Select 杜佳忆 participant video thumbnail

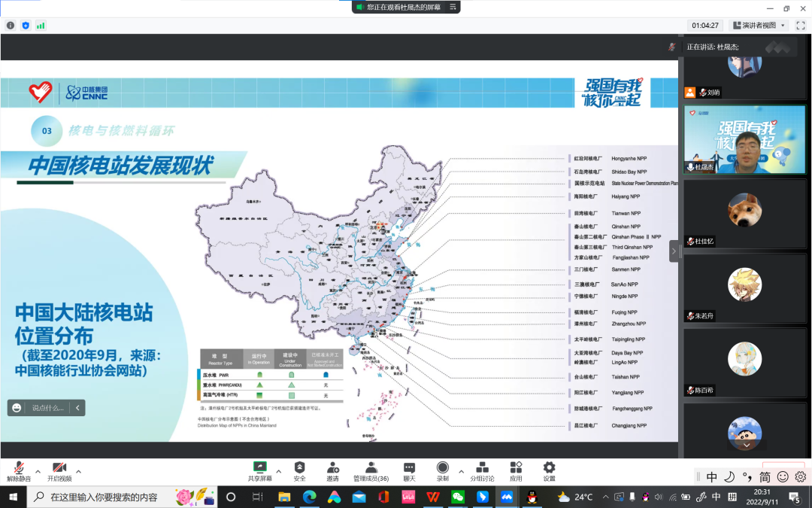tap(744, 214)
